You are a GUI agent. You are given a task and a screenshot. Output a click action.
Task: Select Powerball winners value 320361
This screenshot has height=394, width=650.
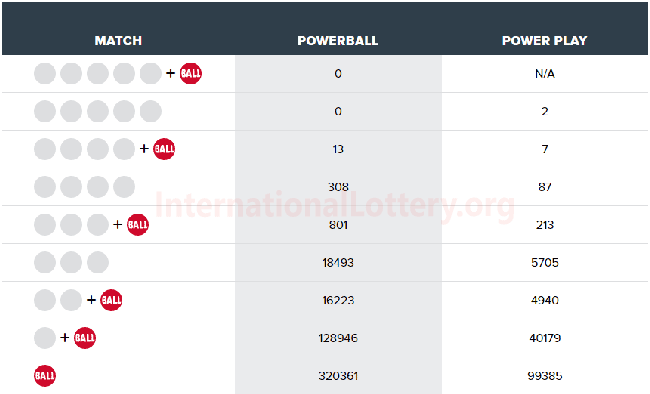click(x=338, y=376)
